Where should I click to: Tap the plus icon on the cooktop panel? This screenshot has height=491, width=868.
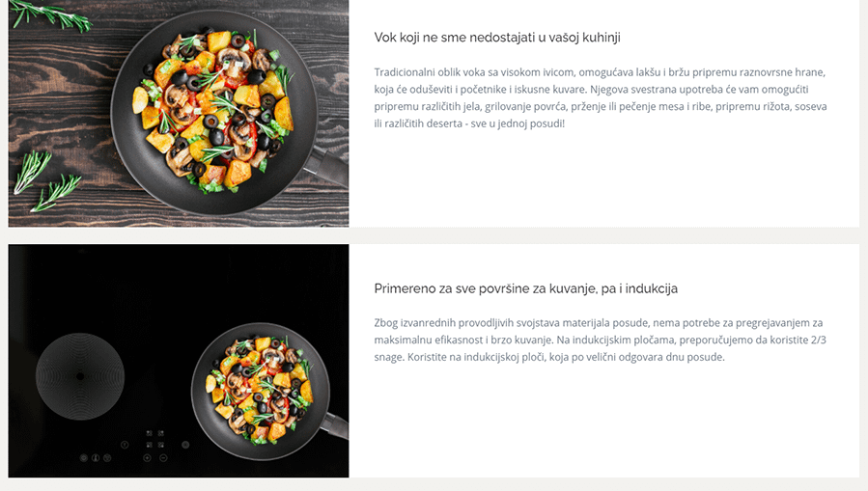[148, 458]
